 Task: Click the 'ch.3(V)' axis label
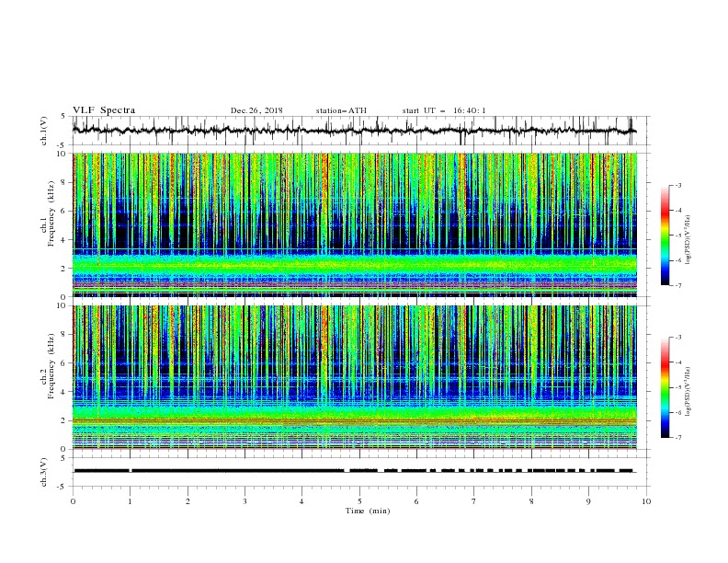tap(44, 472)
